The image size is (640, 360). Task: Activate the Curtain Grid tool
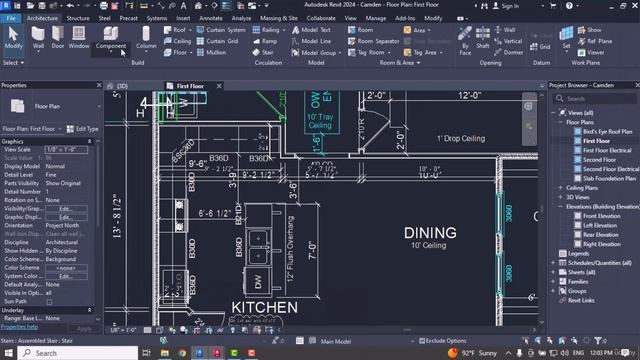(x=218, y=41)
